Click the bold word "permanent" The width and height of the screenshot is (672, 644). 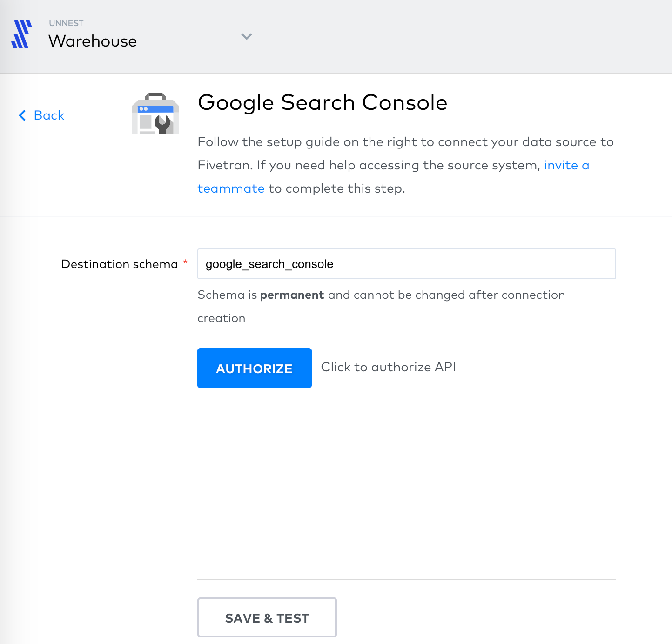click(292, 295)
